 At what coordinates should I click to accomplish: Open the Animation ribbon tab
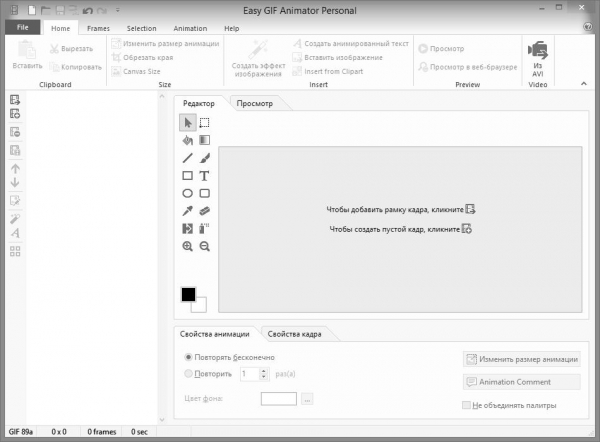point(190,28)
